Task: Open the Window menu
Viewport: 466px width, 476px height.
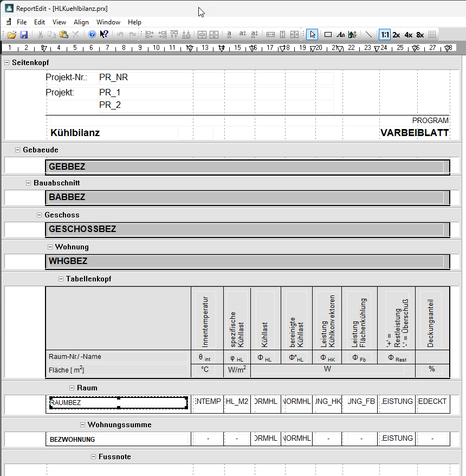Action: 108,22
